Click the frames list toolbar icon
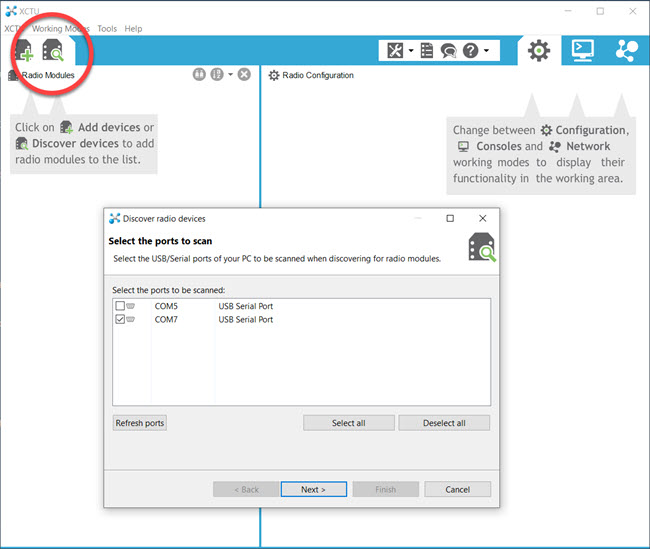This screenshot has width=650, height=549. pyautogui.click(x=427, y=50)
